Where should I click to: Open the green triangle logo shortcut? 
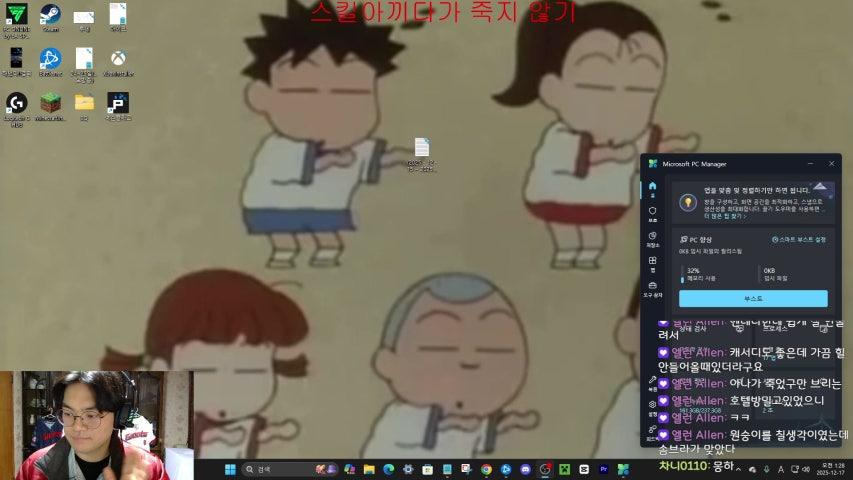(17, 20)
